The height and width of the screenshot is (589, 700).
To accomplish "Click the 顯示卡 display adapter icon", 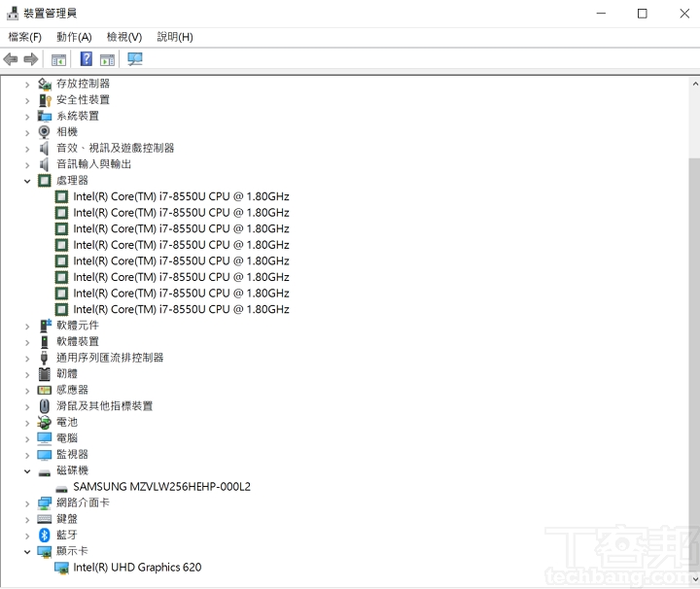I will pyautogui.click(x=44, y=551).
